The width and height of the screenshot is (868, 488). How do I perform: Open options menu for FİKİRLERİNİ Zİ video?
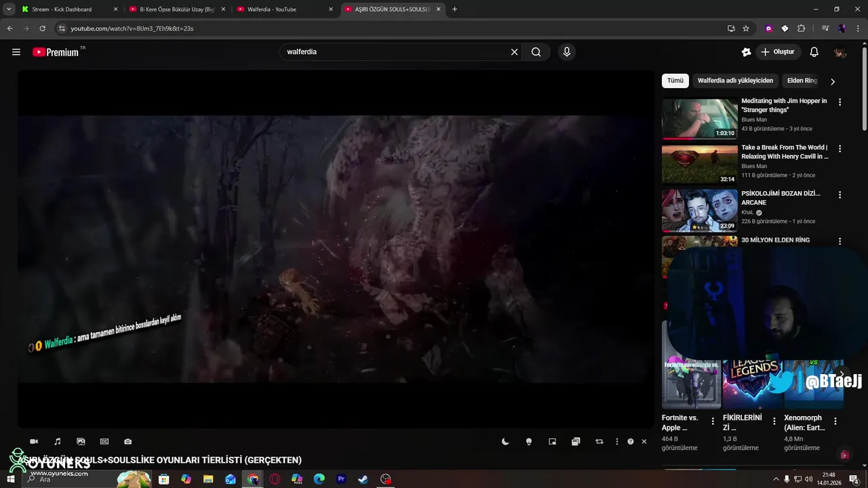pos(774,421)
